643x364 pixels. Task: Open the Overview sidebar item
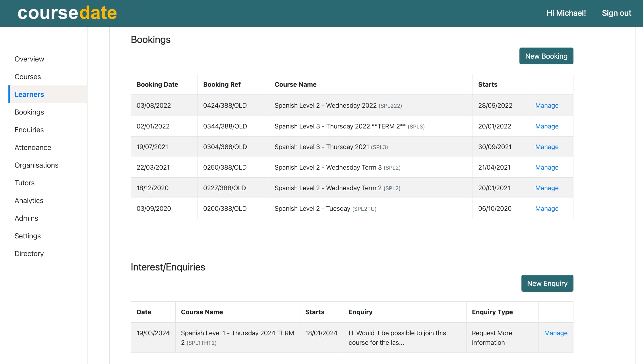(x=29, y=59)
